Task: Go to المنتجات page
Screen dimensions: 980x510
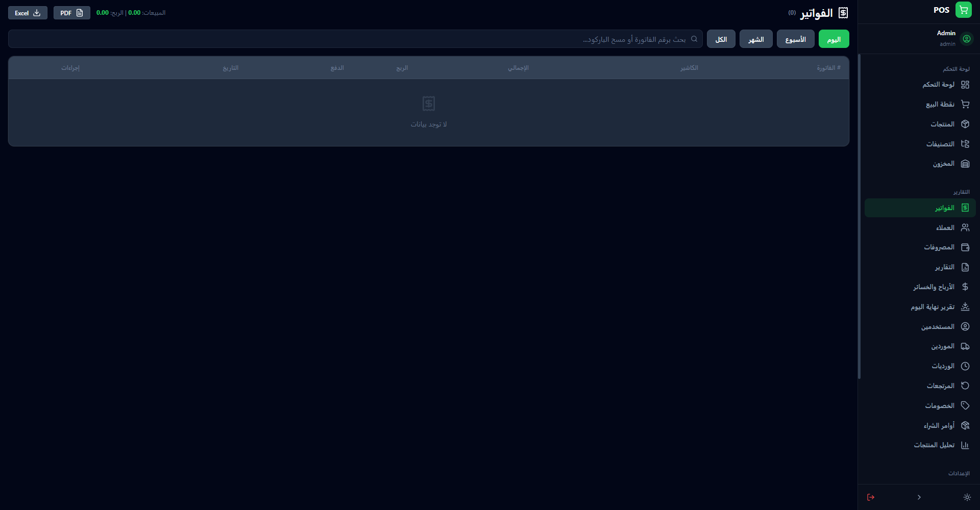Action: (x=920, y=124)
